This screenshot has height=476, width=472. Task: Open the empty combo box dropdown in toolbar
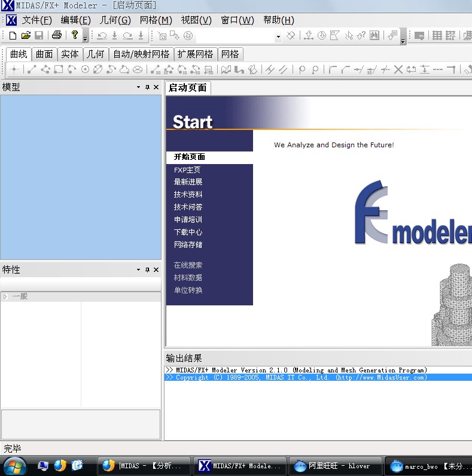click(278, 37)
